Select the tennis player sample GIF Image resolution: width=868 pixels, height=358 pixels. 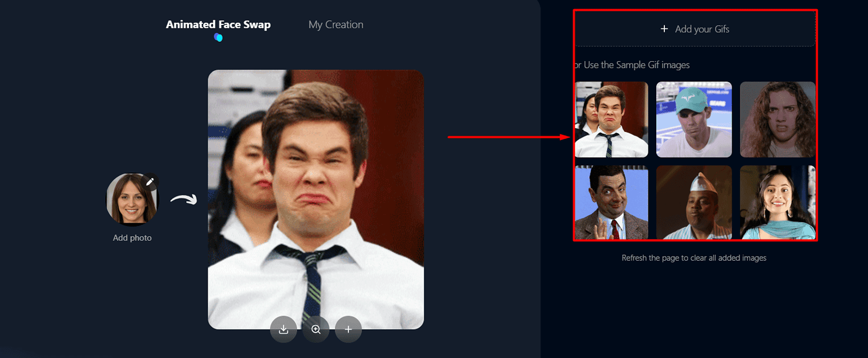(694, 120)
